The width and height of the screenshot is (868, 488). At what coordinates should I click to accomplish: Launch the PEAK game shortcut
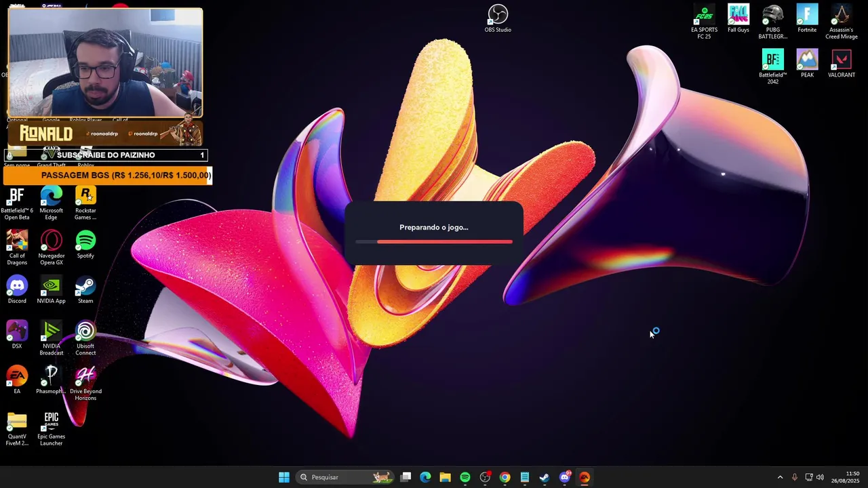point(807,64)
